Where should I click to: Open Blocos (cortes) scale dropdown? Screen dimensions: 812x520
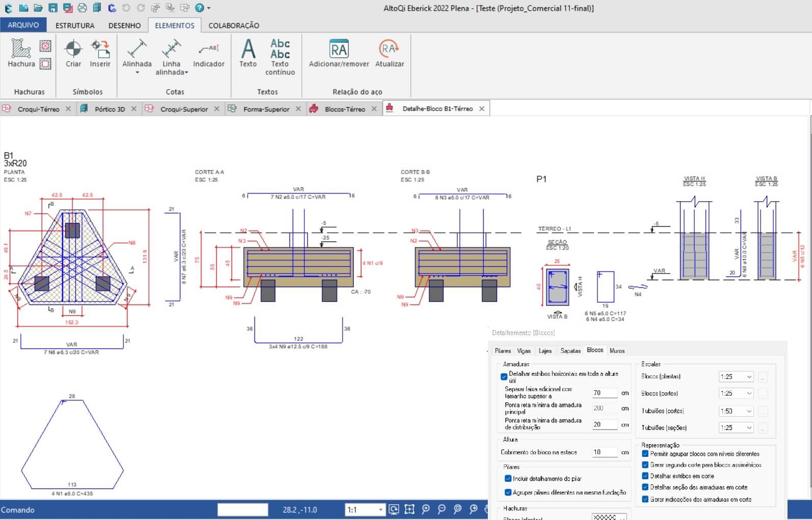pos(736,393)
